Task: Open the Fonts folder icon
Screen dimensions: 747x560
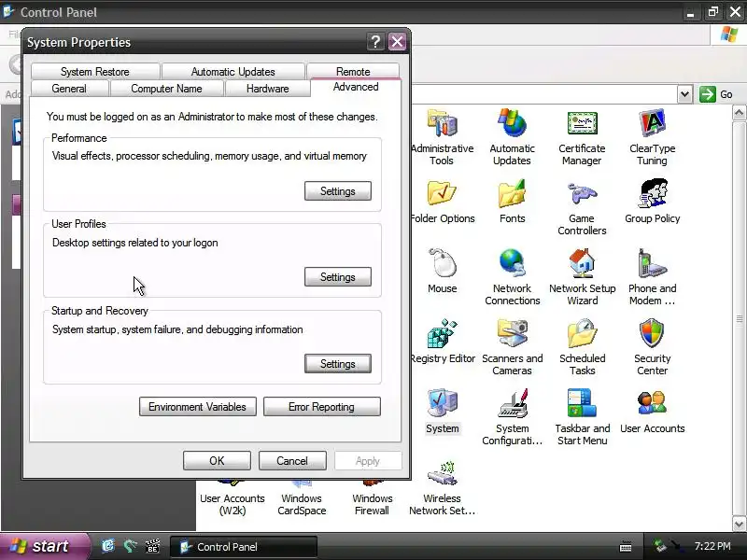Action: pyautogui.click(x=512, y=193)
